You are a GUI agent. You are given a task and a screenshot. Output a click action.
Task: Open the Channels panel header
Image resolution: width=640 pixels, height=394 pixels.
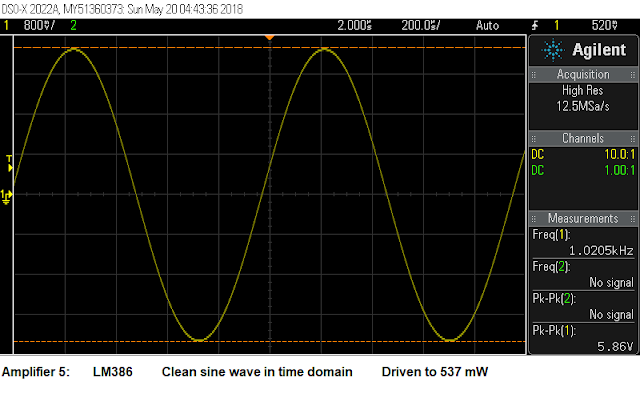[583, 139]
